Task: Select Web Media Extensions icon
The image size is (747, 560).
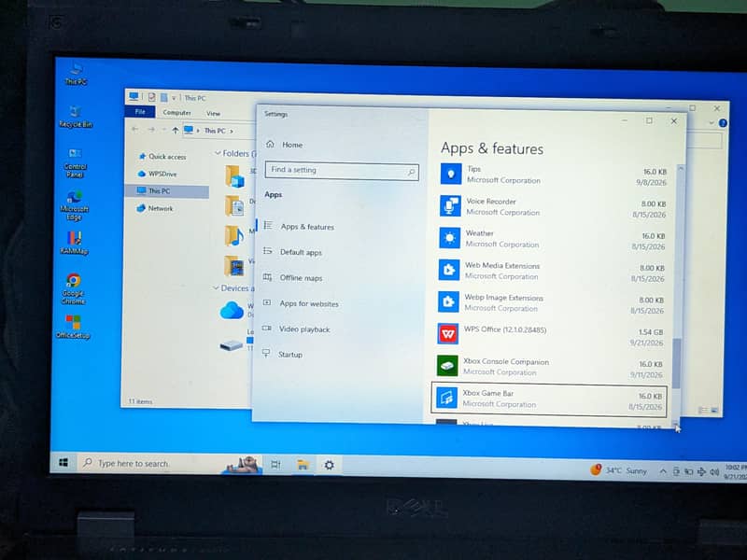Action: click(449, 270)
